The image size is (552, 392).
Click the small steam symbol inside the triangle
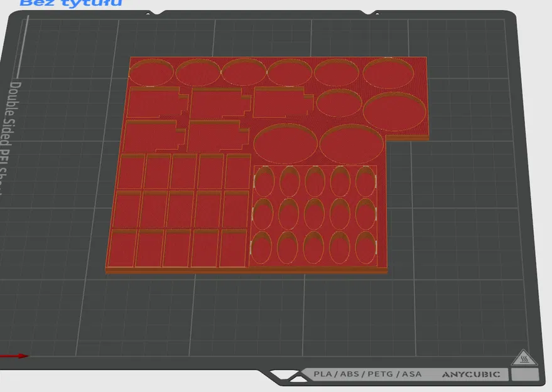523,359
